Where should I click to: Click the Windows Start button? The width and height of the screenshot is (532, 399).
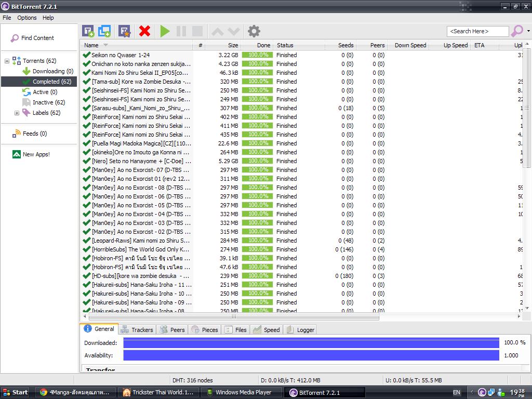point(15,392)
